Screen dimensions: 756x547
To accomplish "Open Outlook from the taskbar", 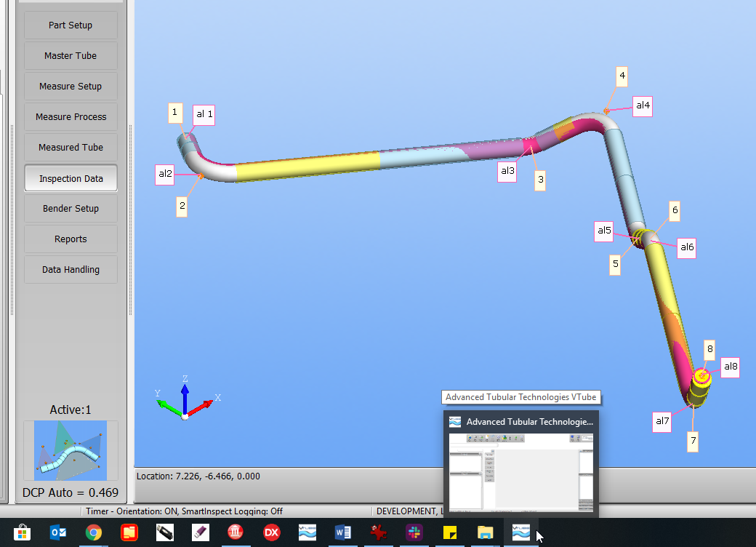I will pos(58,533).
